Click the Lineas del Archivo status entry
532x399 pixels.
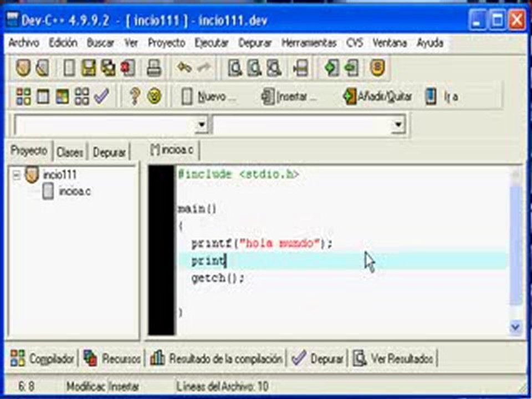tap(222, 386)
